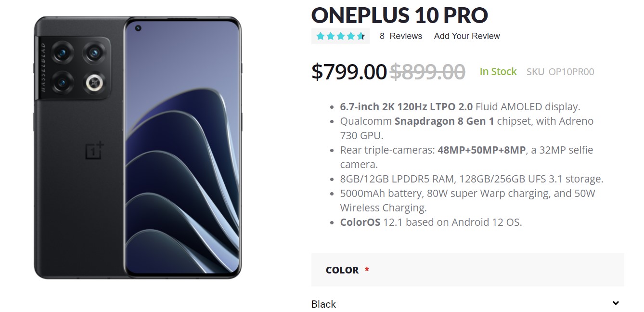The image size is (644, 312).
Task: Click the fifth half-filled rating star
Action: click(361, 36)
